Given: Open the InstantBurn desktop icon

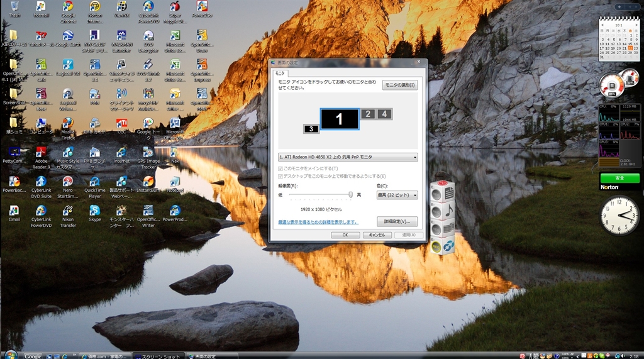Looking at the screenshot, I should click(148, 184).
